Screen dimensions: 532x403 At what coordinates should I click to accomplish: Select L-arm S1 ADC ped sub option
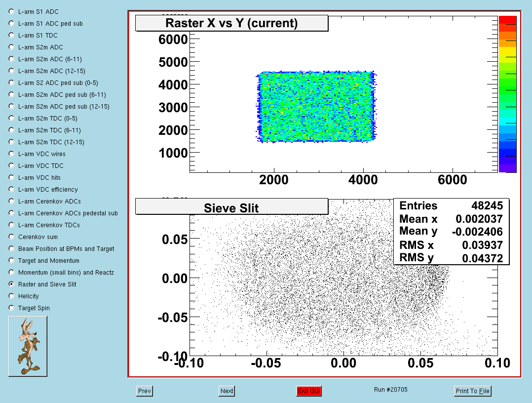(x=11, y=23)
